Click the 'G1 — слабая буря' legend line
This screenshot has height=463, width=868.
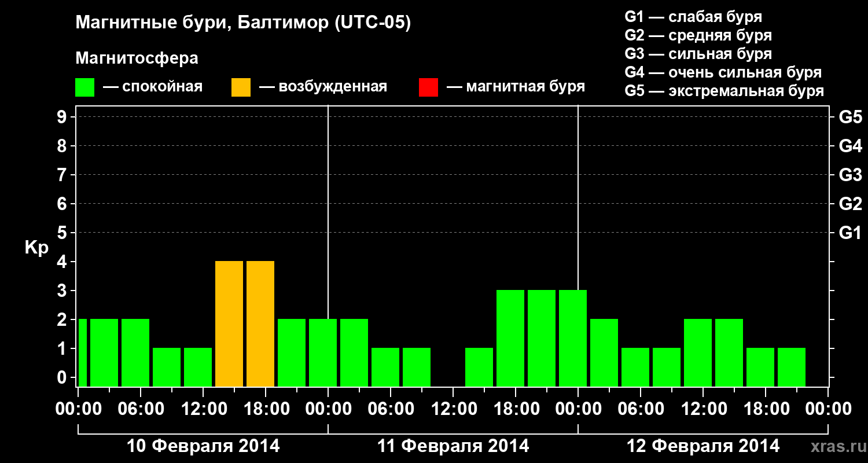click(x=693, y=17)
